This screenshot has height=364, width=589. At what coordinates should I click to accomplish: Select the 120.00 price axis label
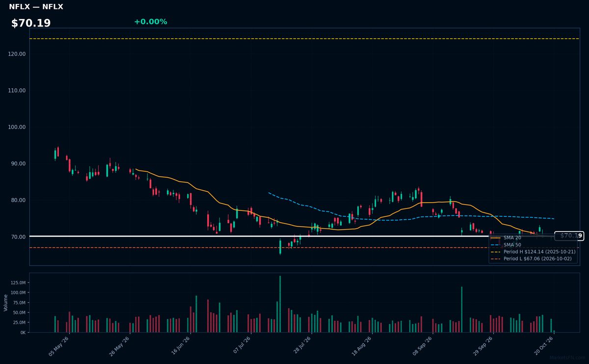coord(17,54)
